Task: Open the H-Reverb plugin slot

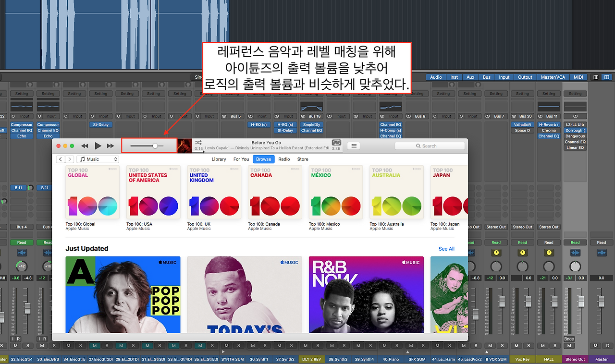Action: pos(549,125)
